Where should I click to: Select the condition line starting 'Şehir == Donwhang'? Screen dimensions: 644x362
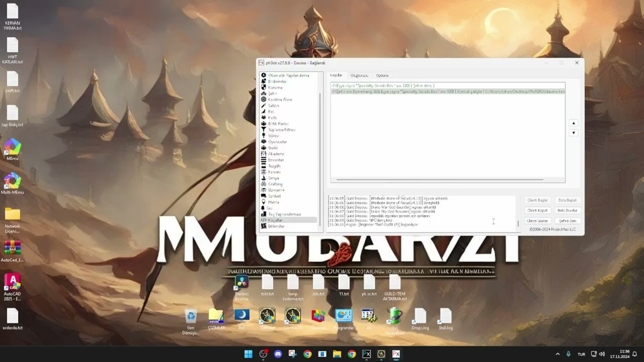point(448,92)
